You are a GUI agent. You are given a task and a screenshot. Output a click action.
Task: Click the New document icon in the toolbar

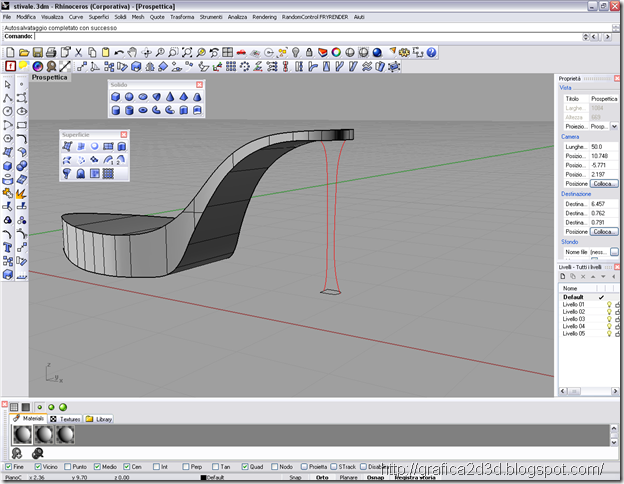click(x=10, y=53)
